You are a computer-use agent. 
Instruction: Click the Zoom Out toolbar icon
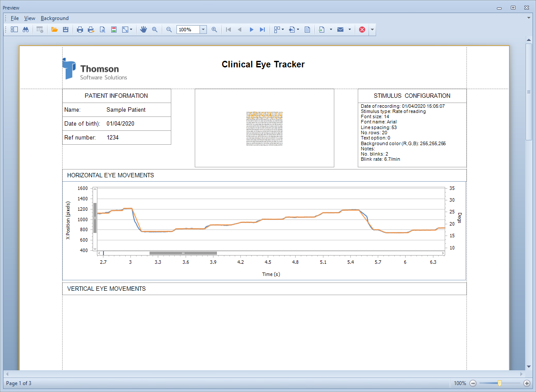169,30
